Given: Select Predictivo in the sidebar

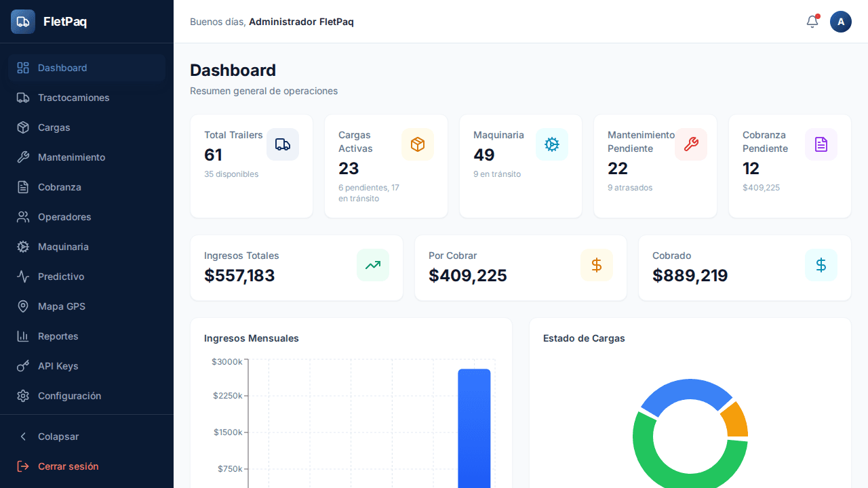Looking at the screenshot, I should click(x=87, y=277).
